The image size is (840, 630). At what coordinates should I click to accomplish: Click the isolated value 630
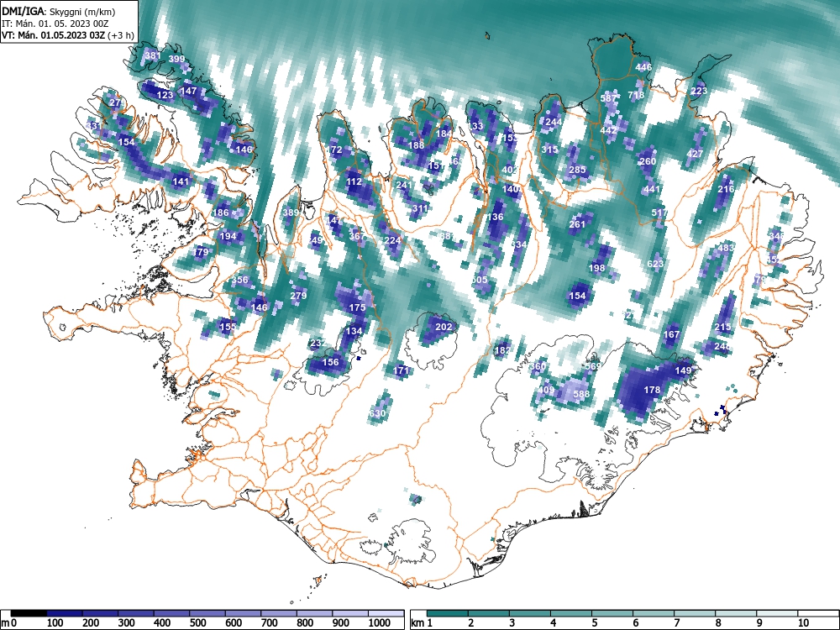377,413
